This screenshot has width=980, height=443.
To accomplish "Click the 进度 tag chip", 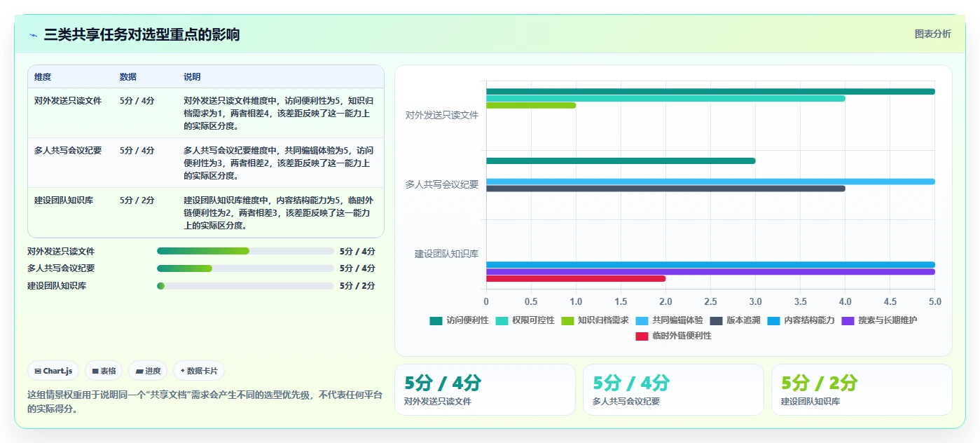I will 148,371.
